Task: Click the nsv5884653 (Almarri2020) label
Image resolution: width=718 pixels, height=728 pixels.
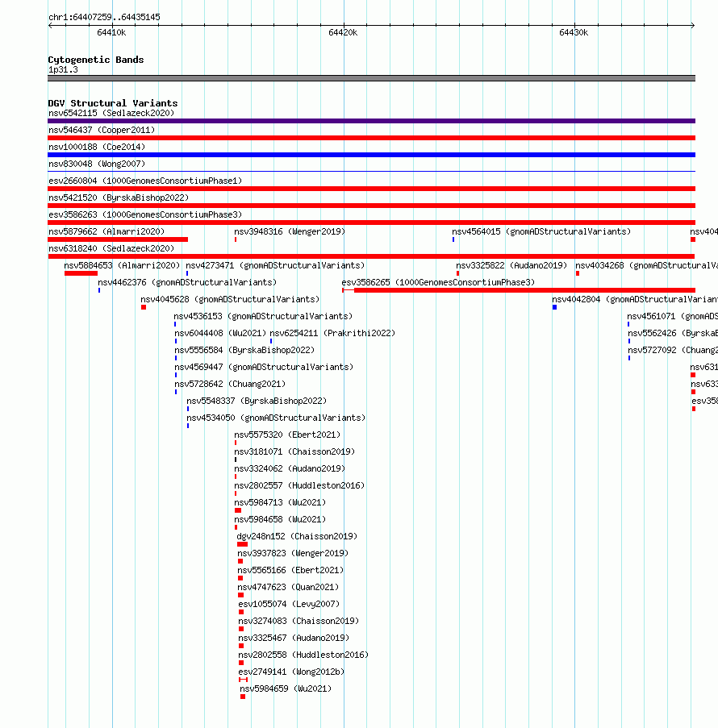Action: [x=122, y=265]
